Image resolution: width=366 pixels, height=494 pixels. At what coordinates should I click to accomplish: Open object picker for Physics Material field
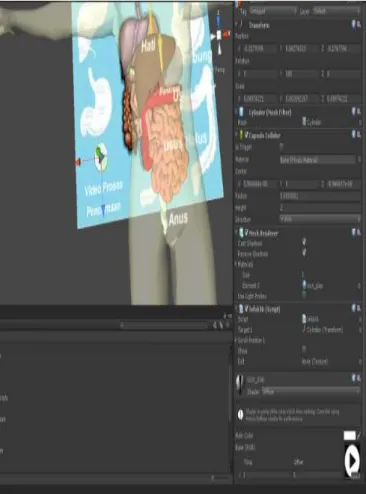click(x=359, y=160)
